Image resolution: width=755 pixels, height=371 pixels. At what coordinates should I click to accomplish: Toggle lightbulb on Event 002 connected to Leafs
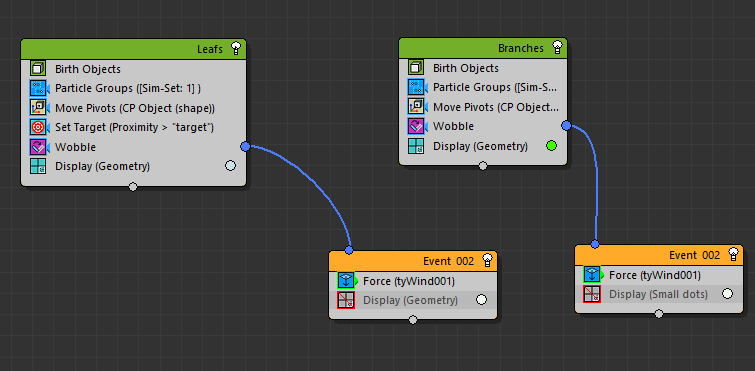click(x=488, y=260)
